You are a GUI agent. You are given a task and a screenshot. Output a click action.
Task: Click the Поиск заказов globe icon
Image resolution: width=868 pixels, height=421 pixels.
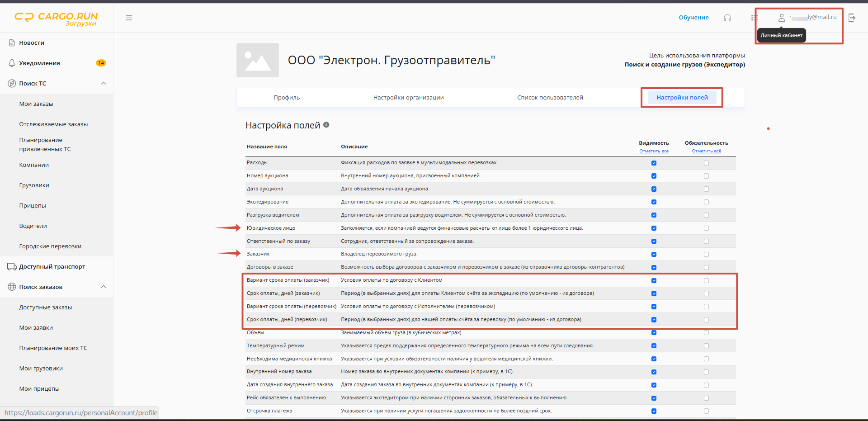pyautogui.click(x=12, y=287)
